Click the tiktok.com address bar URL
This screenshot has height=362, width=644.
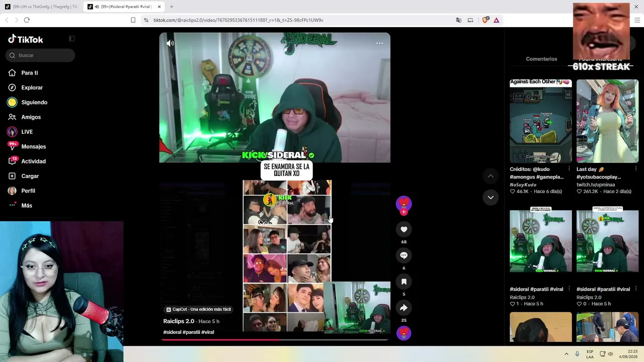(x=238, y=20)
